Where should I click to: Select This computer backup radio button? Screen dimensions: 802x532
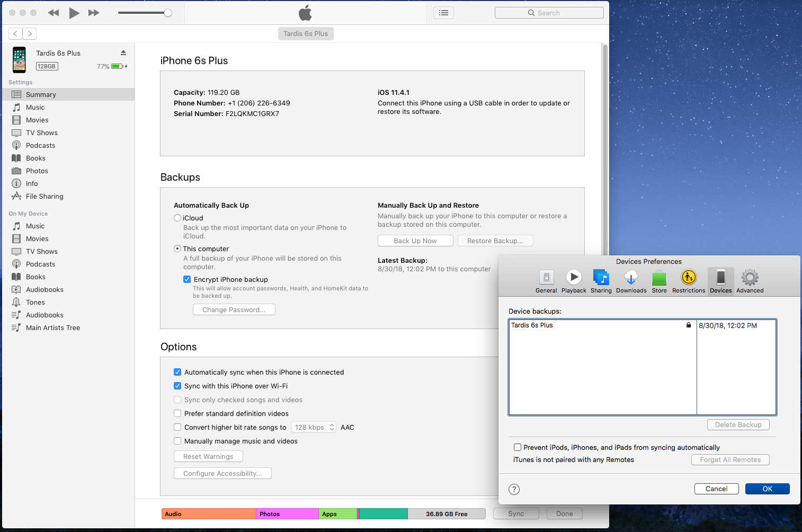click(x=177, y=249)
